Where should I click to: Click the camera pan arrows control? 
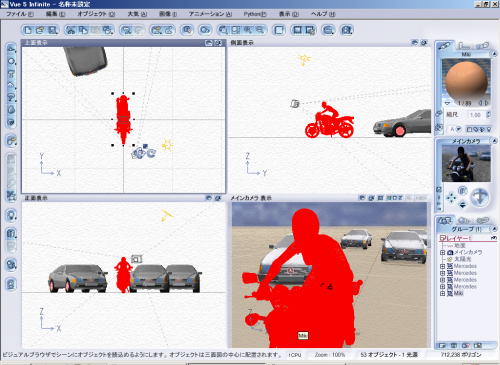coord(451,197)
